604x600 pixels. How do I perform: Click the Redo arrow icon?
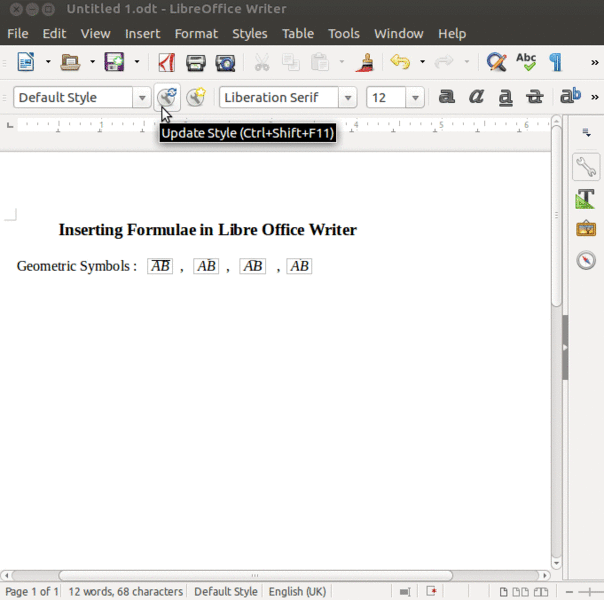tap(444, 62)
